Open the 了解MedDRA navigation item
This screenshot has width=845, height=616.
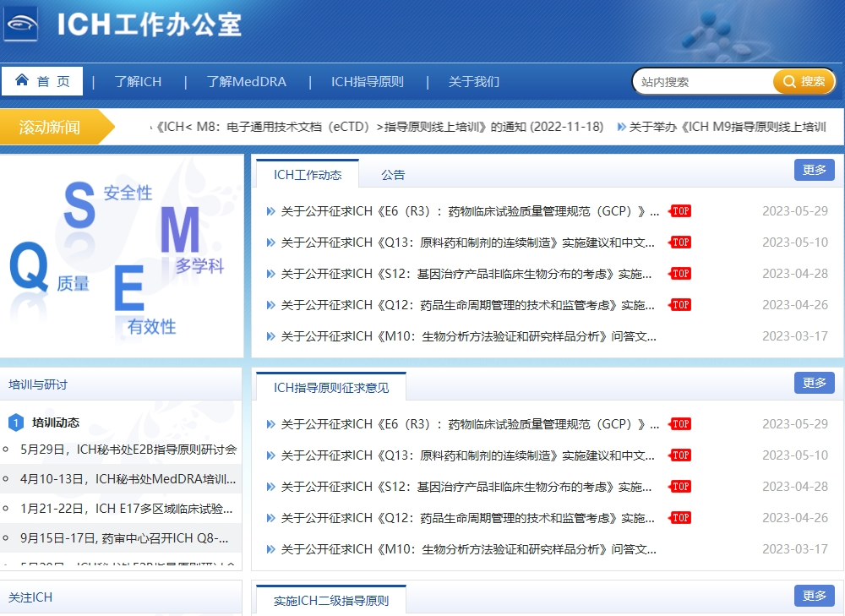point(246,82)
